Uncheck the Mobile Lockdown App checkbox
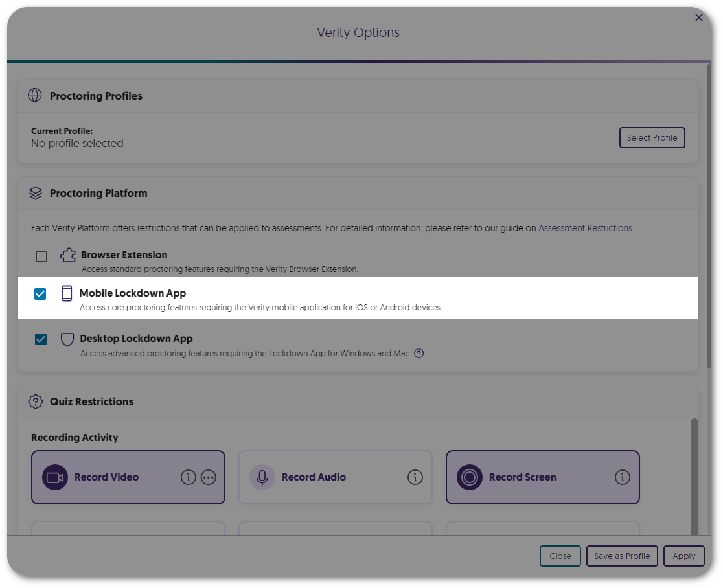Screen dimensions: 723x588 click(x=40, y=294)
